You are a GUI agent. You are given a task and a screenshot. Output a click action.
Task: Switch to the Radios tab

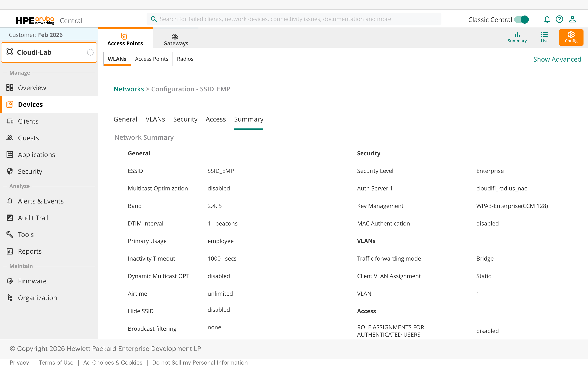pos(185,59)
